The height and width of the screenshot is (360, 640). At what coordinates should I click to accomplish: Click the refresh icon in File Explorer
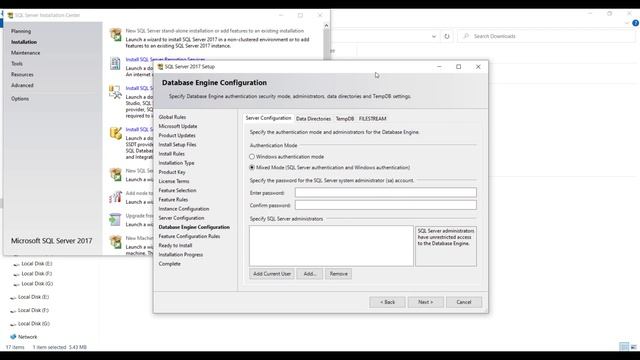coord(447,36)
